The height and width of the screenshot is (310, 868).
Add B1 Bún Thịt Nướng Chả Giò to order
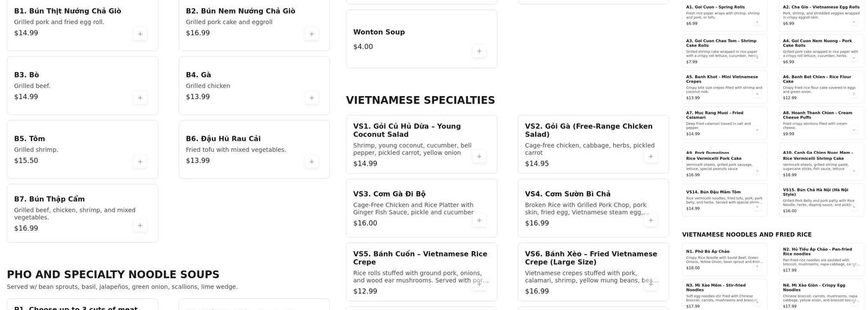pyautogui.click(x=140, y=34)
